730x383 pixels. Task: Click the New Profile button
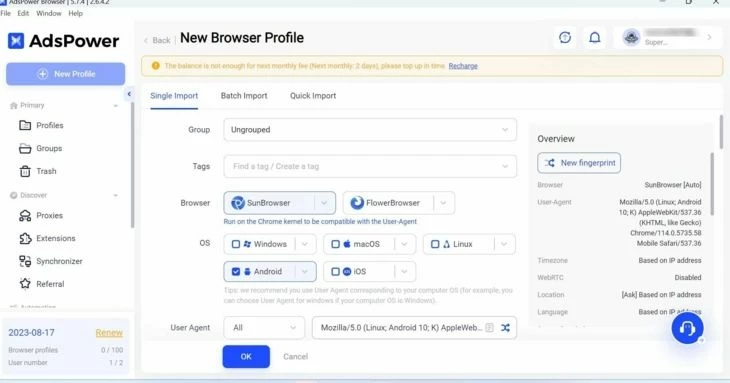tap(66, 74)
